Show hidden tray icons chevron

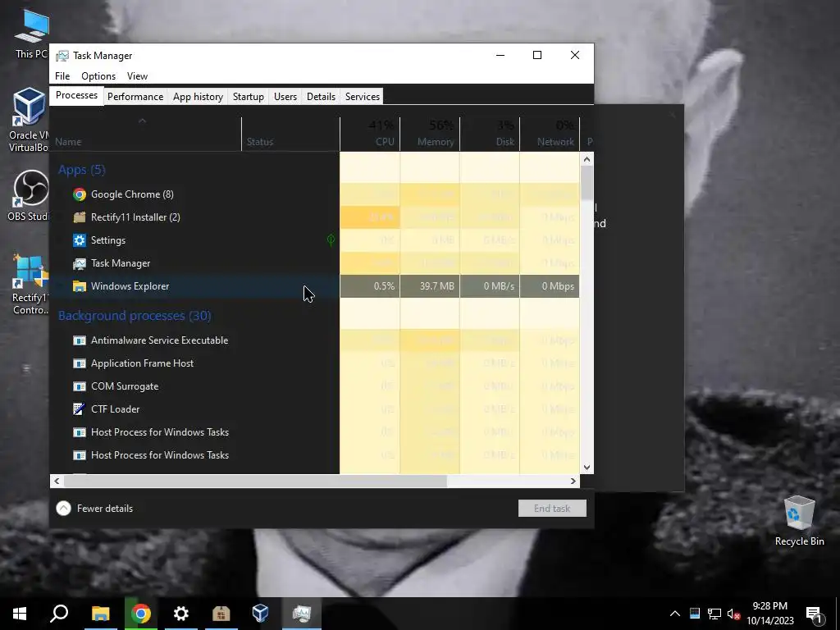coord(675,614)
